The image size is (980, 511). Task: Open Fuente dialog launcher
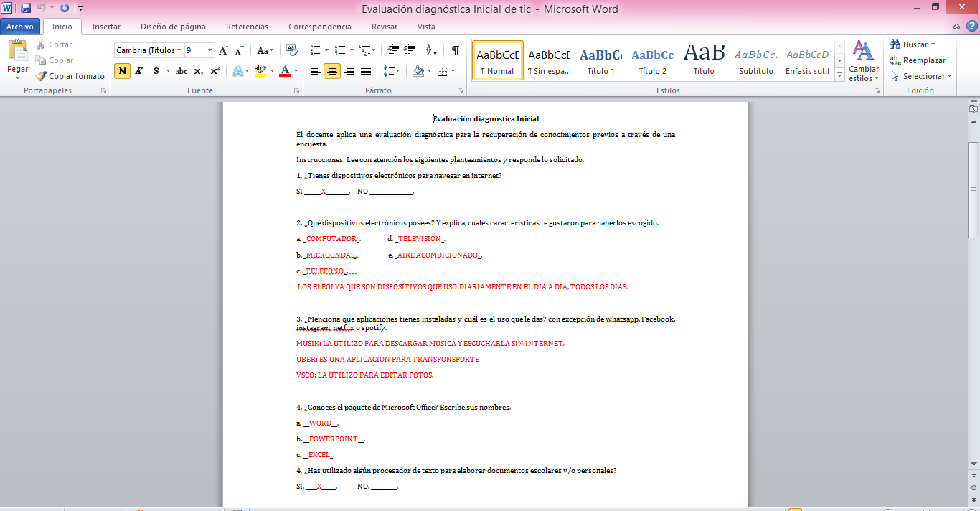[x=296, y=92]
